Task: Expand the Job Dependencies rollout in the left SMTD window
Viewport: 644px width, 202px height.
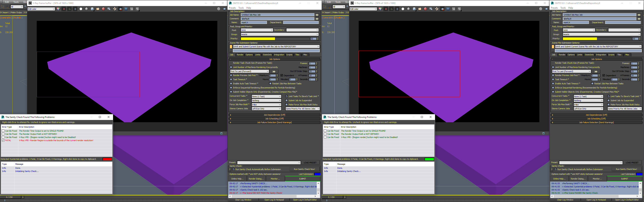Action: pyautogui.click(x=274, y=115)
